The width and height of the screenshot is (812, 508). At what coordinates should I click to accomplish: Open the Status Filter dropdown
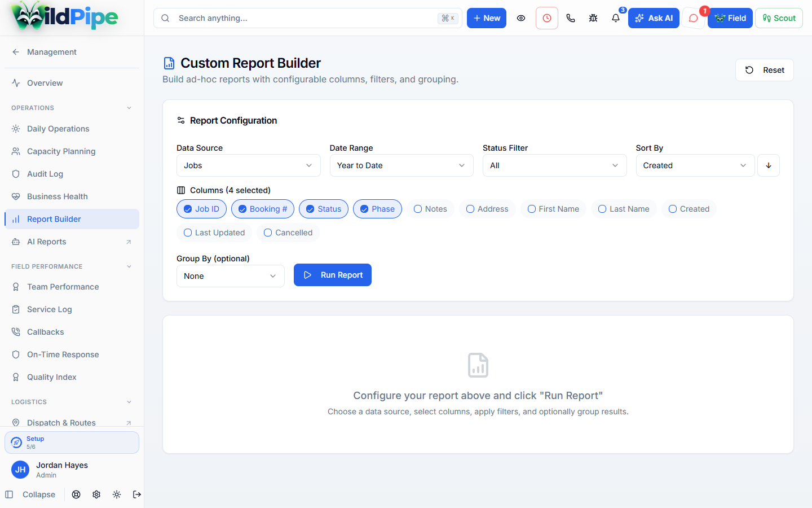pos(555,165)
